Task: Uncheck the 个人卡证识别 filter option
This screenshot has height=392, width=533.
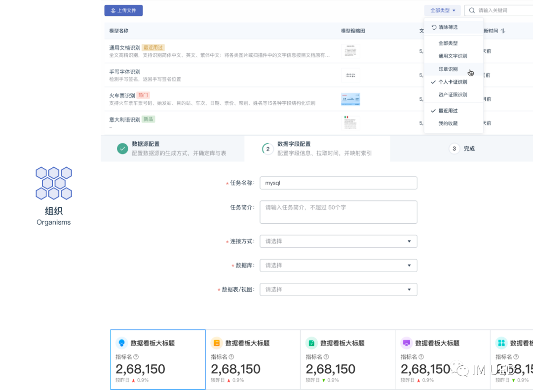Action: tap(453, 82)
